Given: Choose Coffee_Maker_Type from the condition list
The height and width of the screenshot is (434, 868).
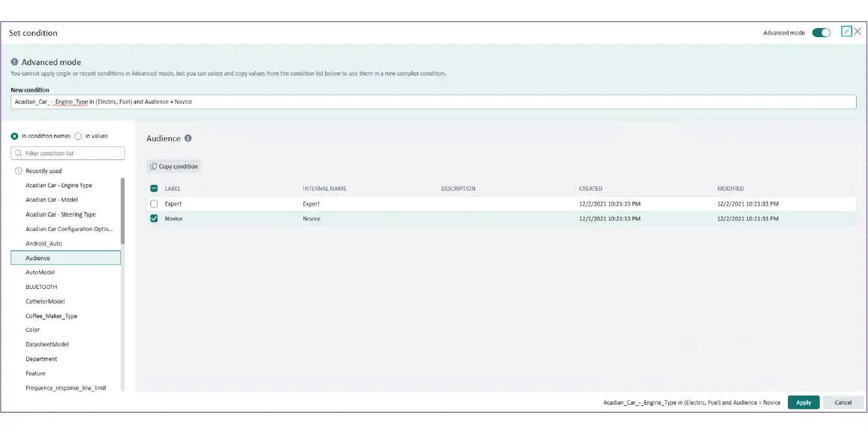Looking at the screenshot, I should [x=51, y=316].
